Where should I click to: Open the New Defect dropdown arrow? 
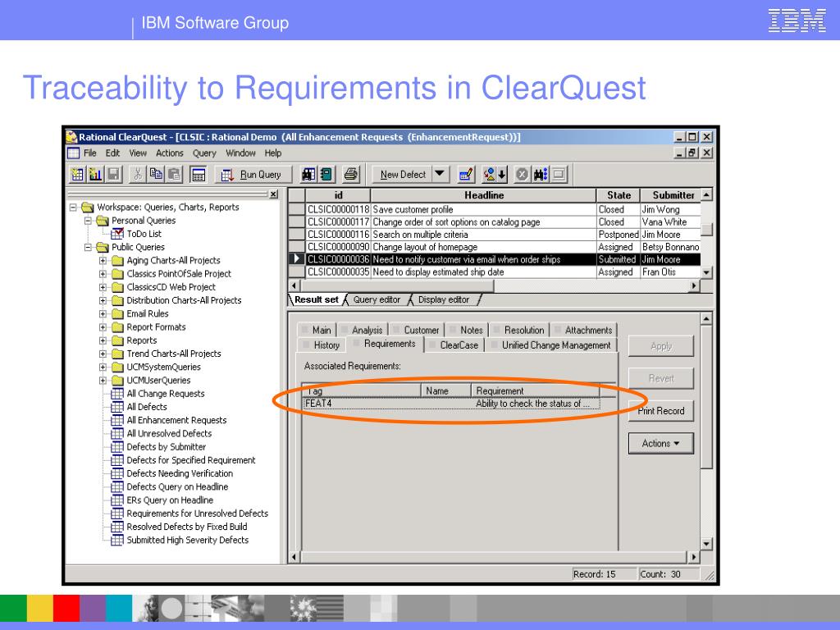click(440, 174)
